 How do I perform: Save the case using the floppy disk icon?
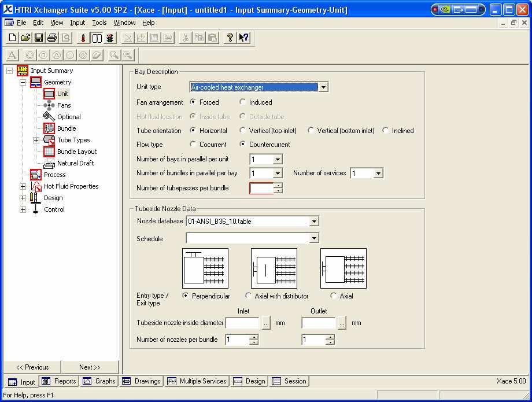pos(39,38)
